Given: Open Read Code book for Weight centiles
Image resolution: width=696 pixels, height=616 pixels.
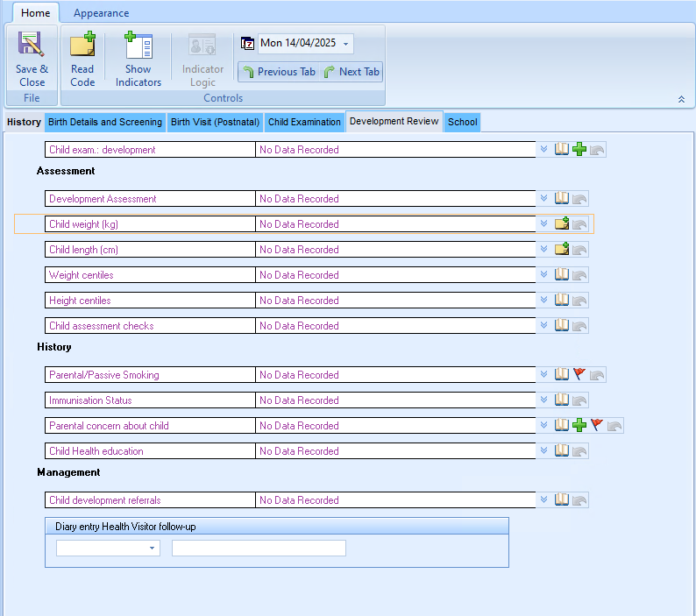Looking at the screenshot, I should 562,274.
